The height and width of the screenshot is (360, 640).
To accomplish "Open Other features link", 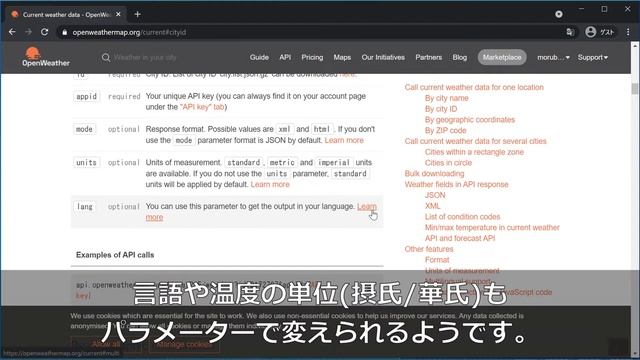I will [429, 249].
